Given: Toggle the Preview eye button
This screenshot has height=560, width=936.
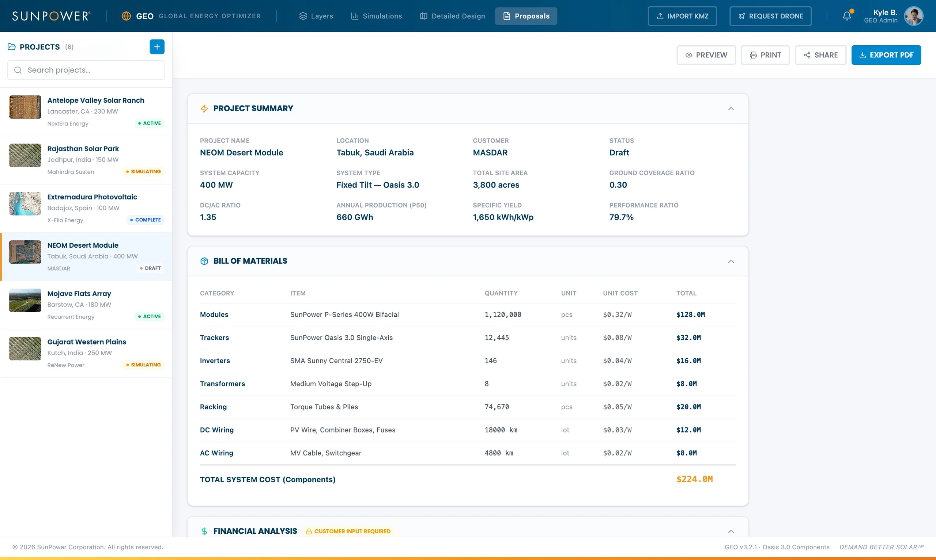Looking at the screenshot, I should coord(706,55).
